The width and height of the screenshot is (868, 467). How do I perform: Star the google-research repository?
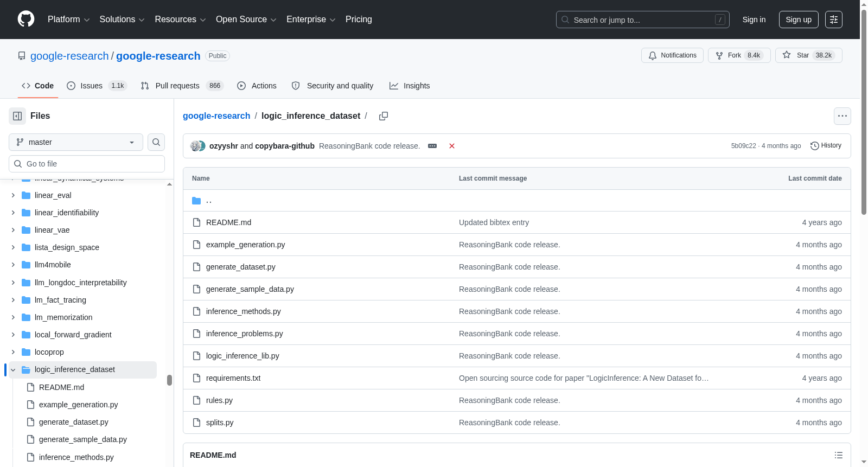click(x=808, y=55)
